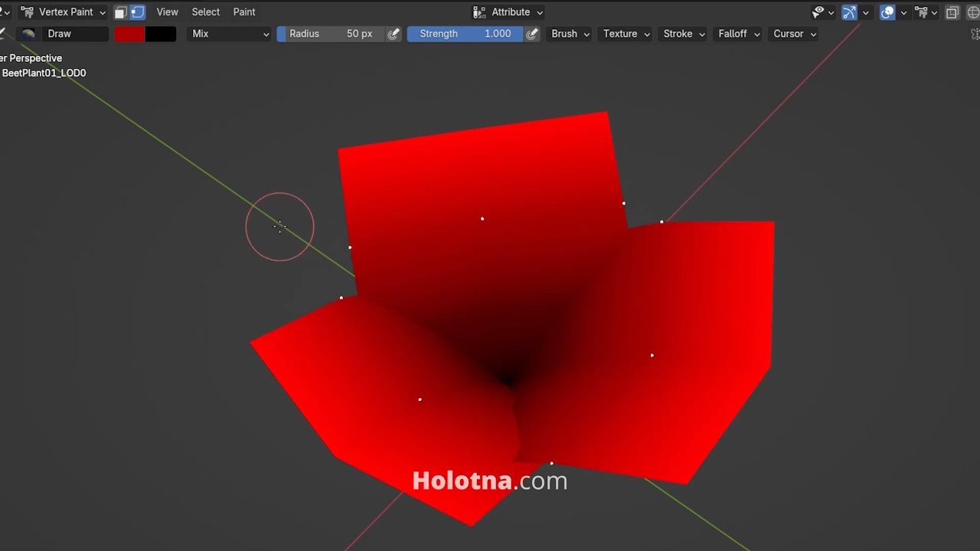The image size is (980, 551).
Task: Expand the vertex paint overlay options arrow
Action: pos(934,12)
